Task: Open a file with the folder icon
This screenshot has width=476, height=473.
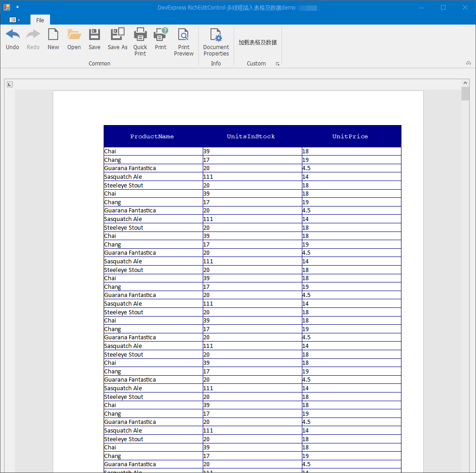Action: click(74, 34)
